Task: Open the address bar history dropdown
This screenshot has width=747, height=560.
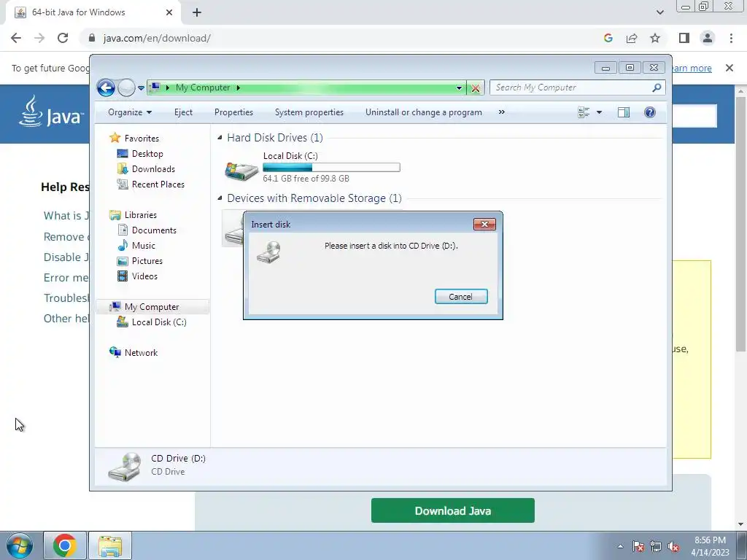Action: [460, 88]
